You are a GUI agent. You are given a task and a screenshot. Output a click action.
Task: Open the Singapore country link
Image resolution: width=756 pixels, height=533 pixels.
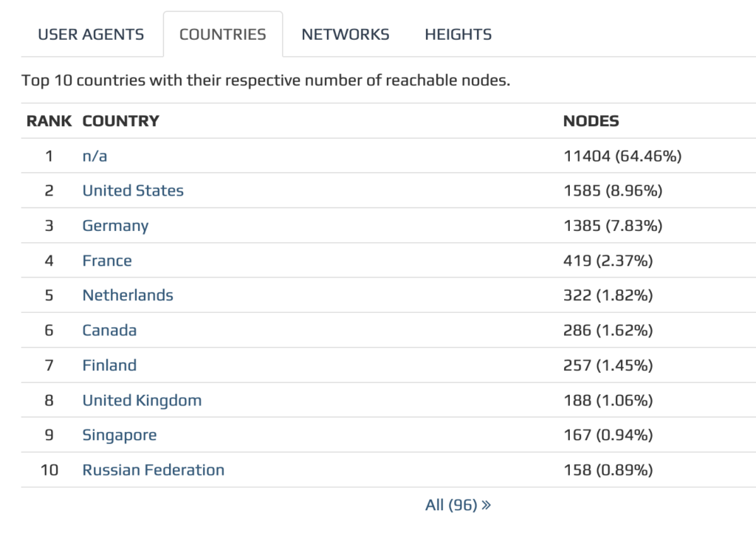click(x=120, y=435)
